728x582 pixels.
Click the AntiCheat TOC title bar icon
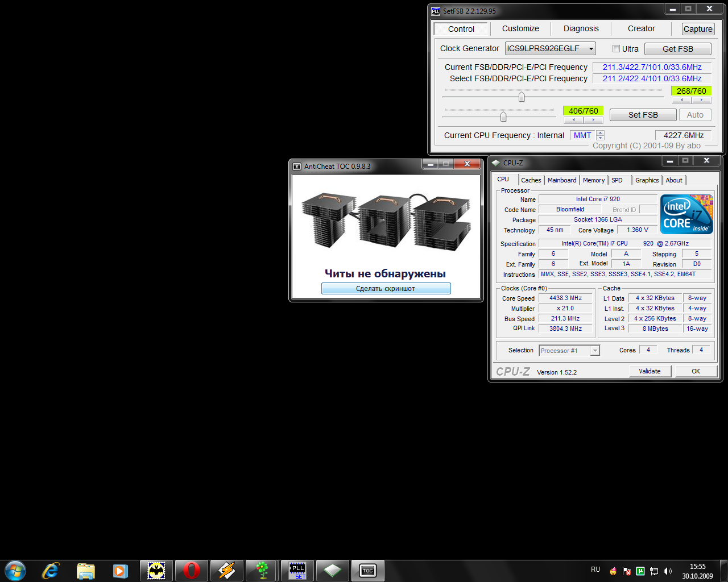pyautogui.click(x=297, y=167)
